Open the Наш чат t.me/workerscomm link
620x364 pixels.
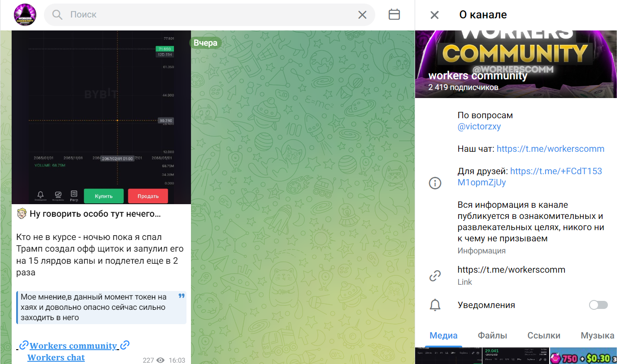click(x=551, y=149)
